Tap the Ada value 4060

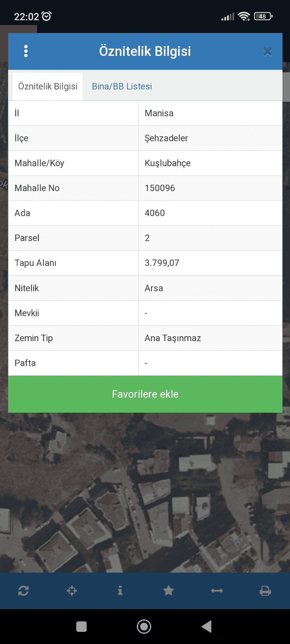coord(155,213)
